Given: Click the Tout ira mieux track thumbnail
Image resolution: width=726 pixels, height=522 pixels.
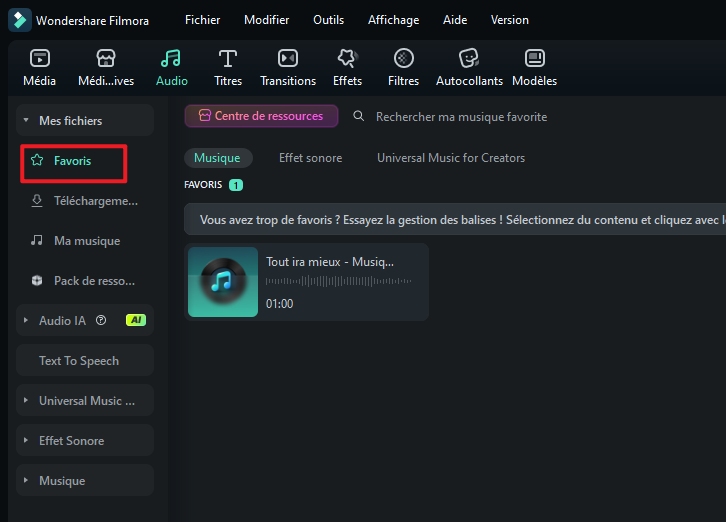Looking at the screenshot, I should point(223,282).
